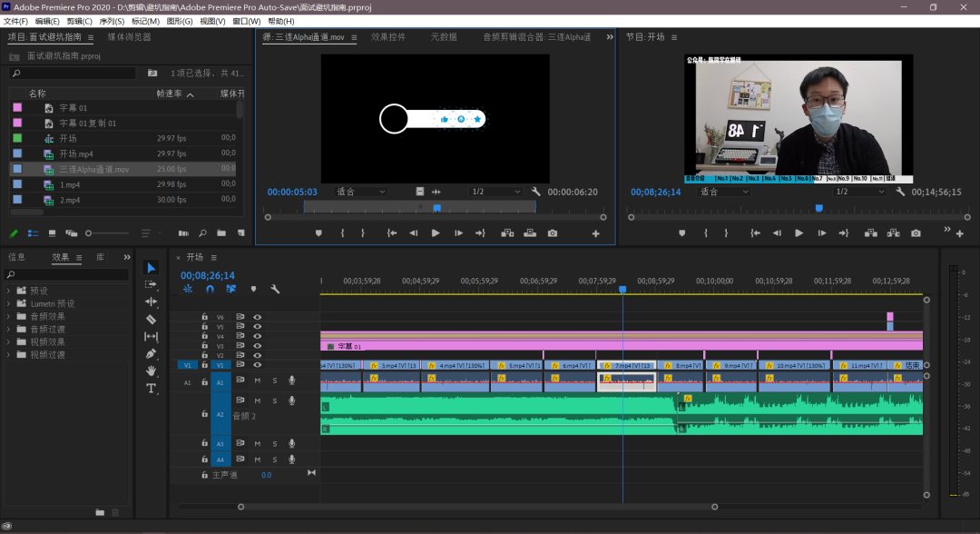
Task: Activate the Ripple Edit tool
Action: (x=151, y=302)
